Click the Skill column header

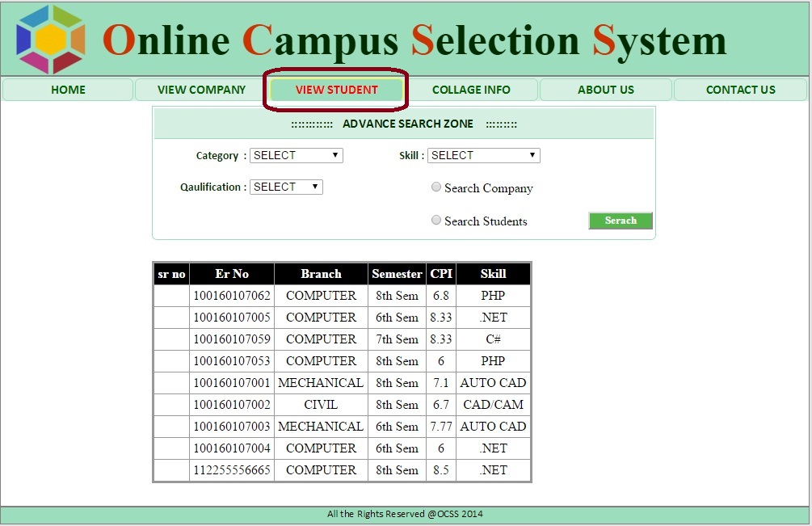point(493,274)
